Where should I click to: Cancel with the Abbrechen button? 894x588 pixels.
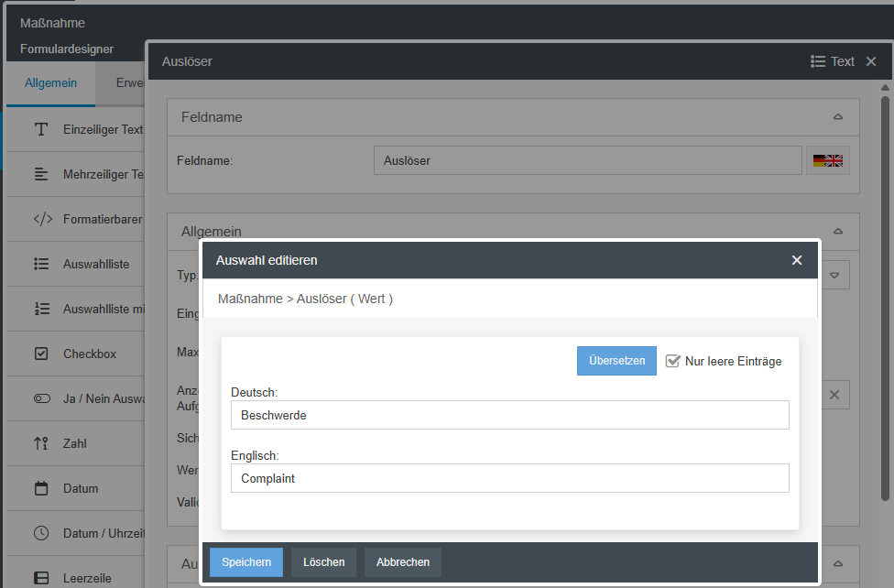tap(402, 562)
